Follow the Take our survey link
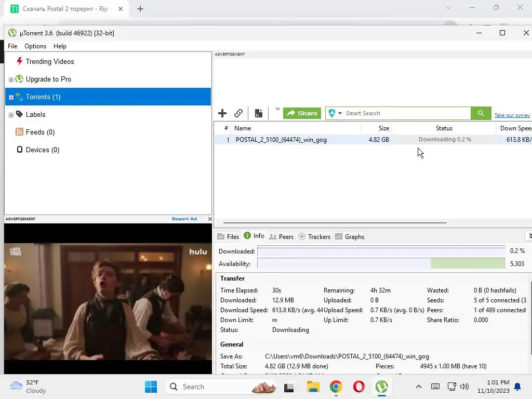The height and width of the screenshot is (399, 532). point(512,115)
